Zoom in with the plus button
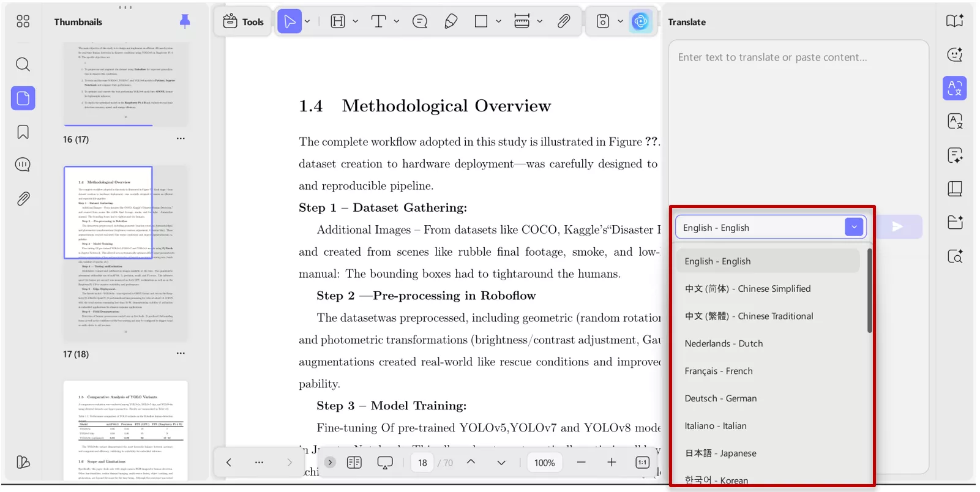This screenshot has width=980, height=492. click(x=612, y=463)
